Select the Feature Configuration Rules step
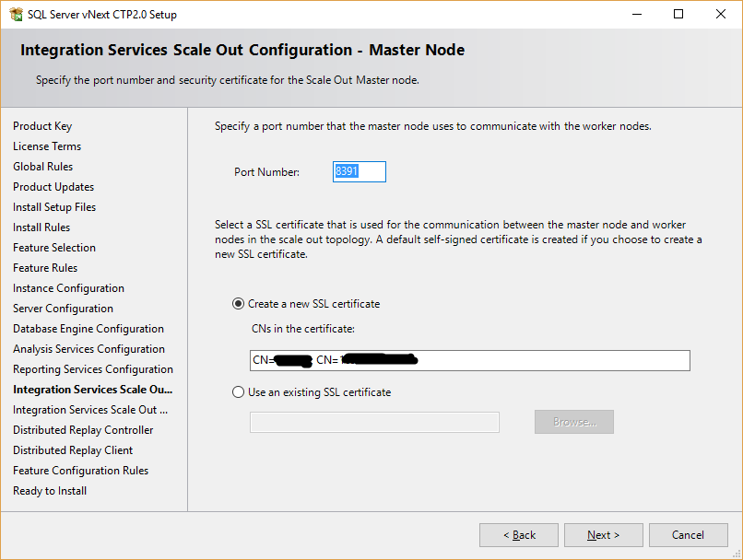The image size is (743, 560). click(x=80, y=471)
